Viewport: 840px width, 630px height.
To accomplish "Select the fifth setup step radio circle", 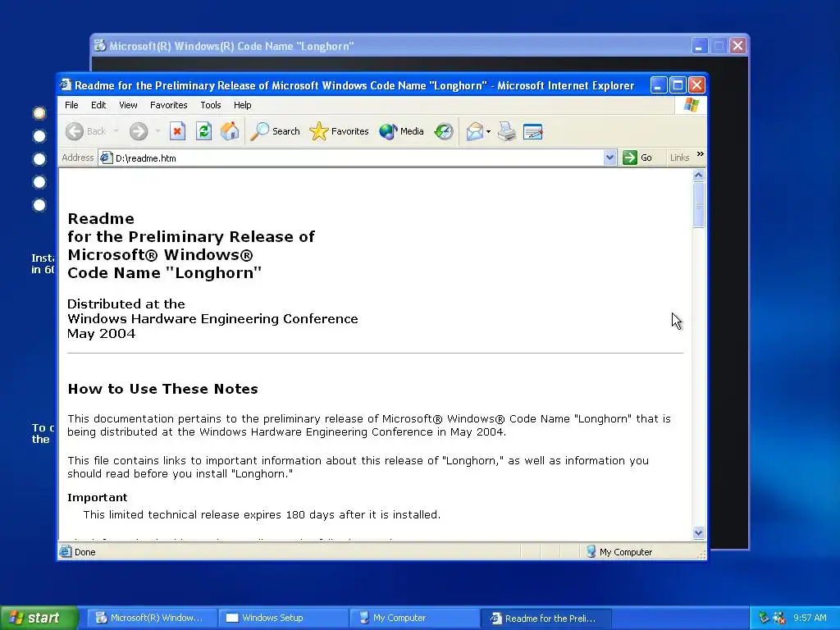I will click(x=39, y=205).
